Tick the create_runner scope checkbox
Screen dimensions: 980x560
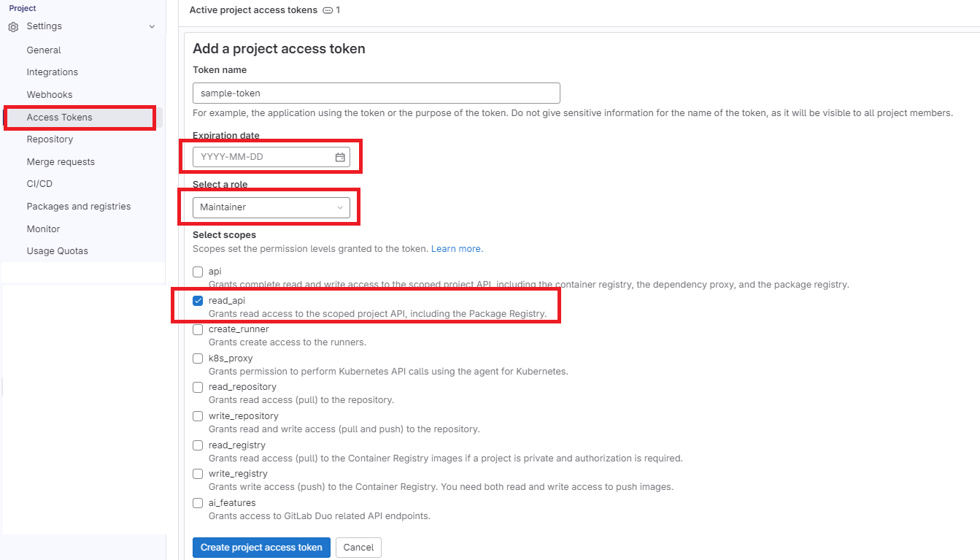198,329
